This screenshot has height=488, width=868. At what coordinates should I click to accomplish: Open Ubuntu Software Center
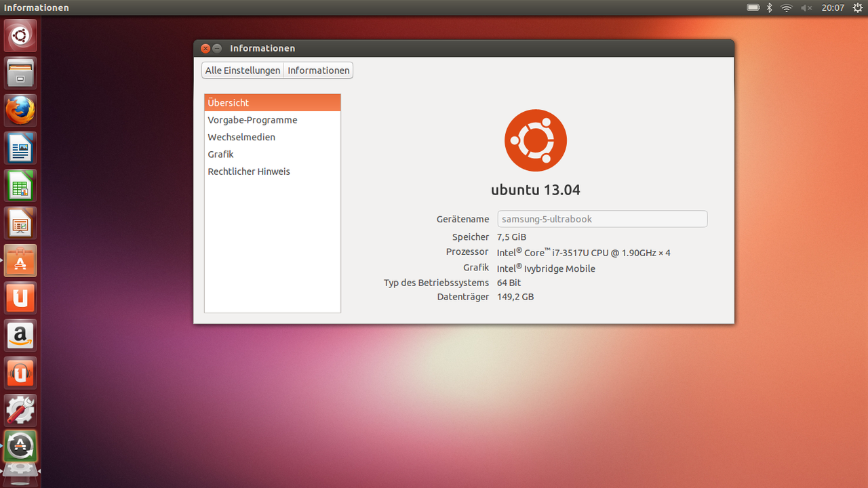20,261
